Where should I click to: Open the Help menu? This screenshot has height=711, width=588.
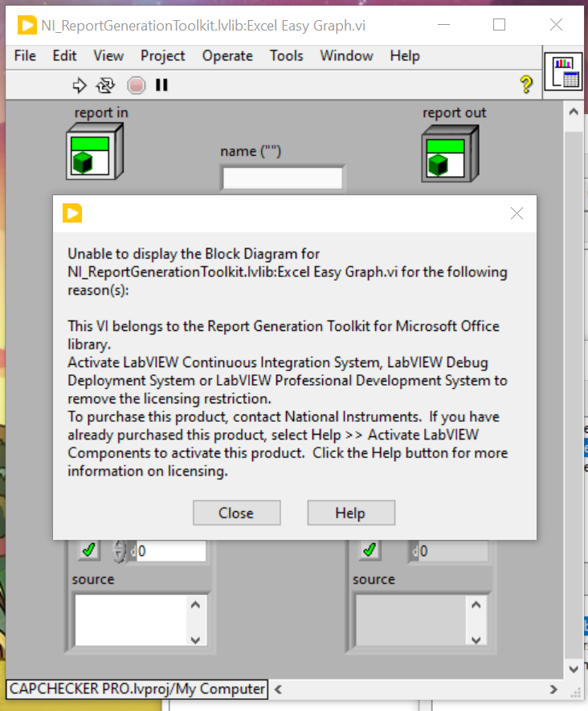point(405,55)
